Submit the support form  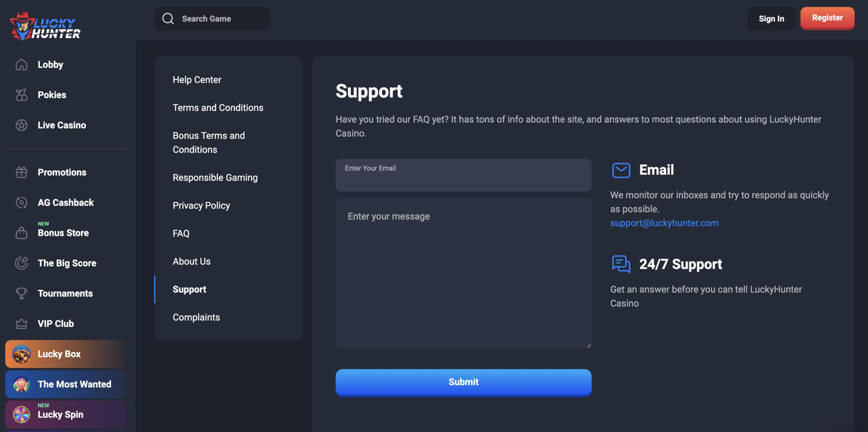[463, 383]
